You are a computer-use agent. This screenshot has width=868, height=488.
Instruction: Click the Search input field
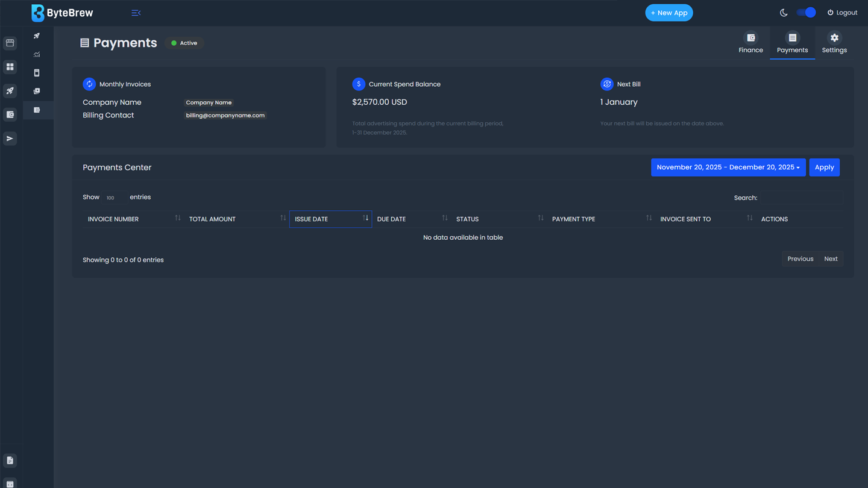tap(801, 198)
